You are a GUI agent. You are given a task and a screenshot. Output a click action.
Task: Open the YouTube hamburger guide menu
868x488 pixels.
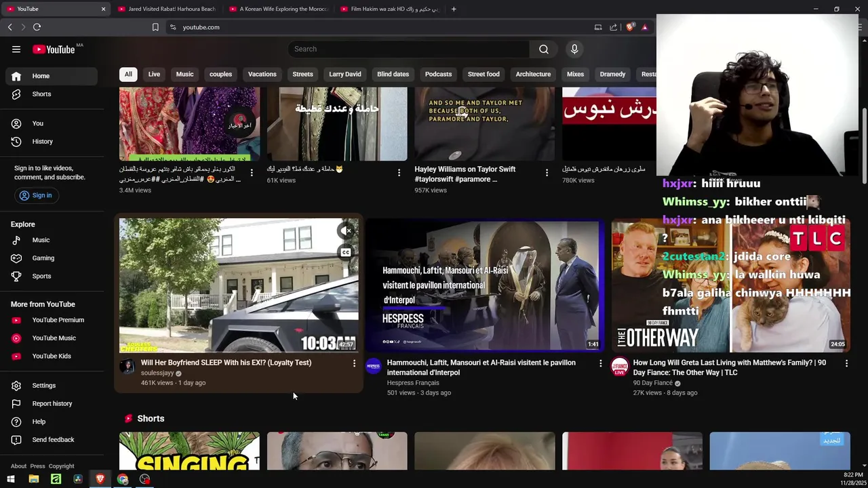(16, 49)
